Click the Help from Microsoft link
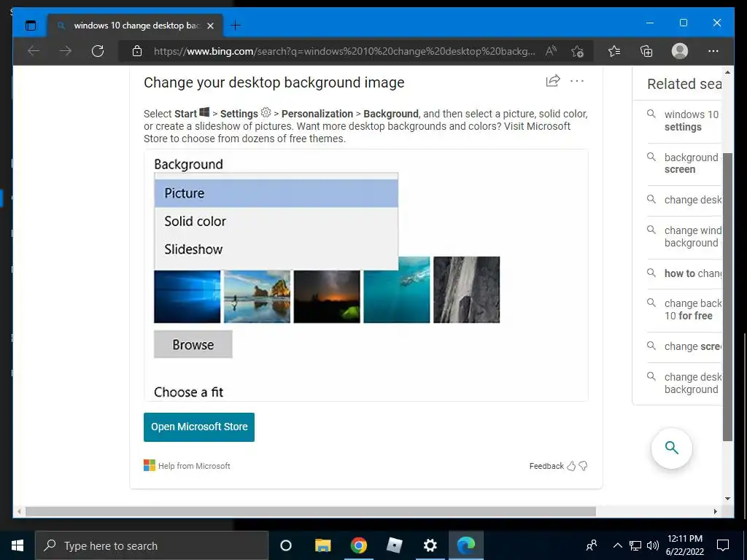 pos(194,466)
